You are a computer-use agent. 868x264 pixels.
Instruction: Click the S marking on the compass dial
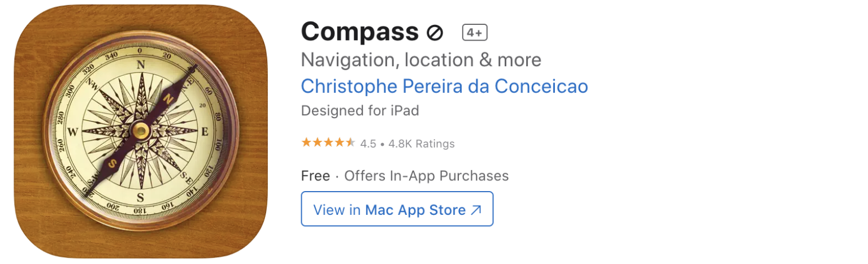tap(141, 197)
